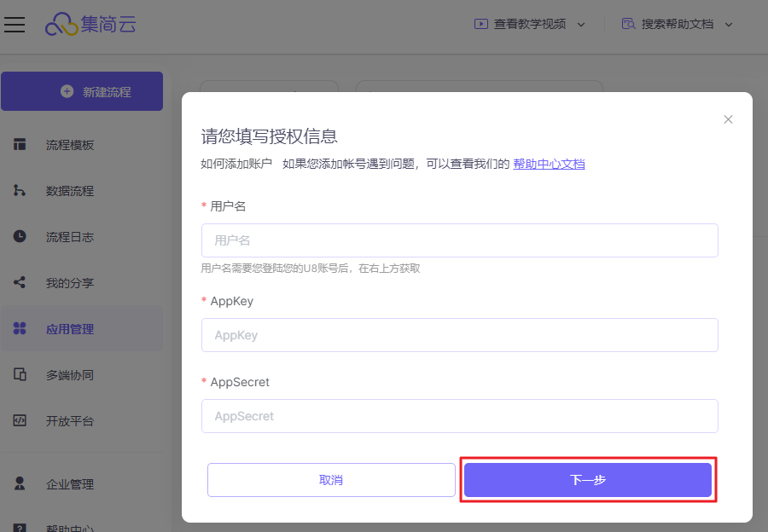Click into the AppKey input field
The width and height of the screenshot is (768, 532).
(x=459, y=335)
